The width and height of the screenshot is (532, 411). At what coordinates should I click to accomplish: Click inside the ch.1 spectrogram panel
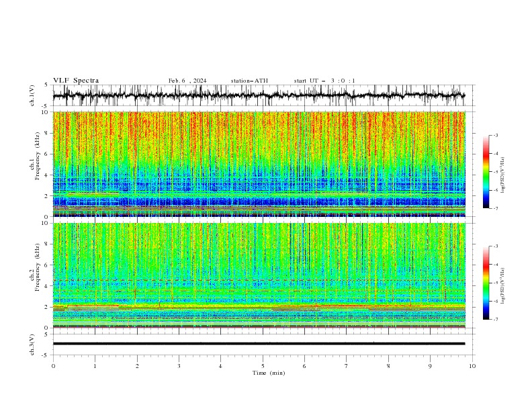259,164
